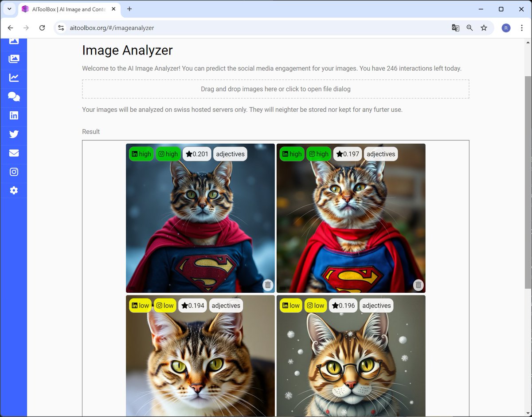Click the 0.196 star score badge

pyautogui.click(x=343, y=305)
